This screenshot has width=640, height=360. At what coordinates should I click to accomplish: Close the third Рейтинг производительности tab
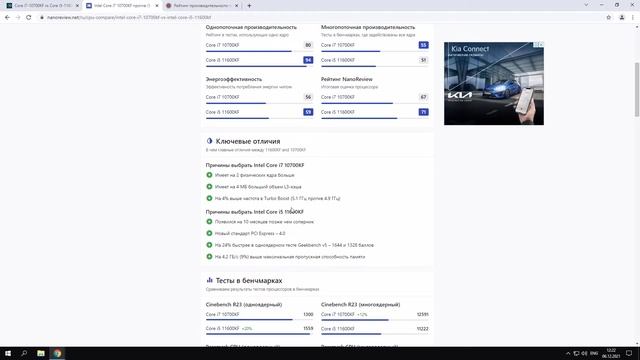coord(236,6)
